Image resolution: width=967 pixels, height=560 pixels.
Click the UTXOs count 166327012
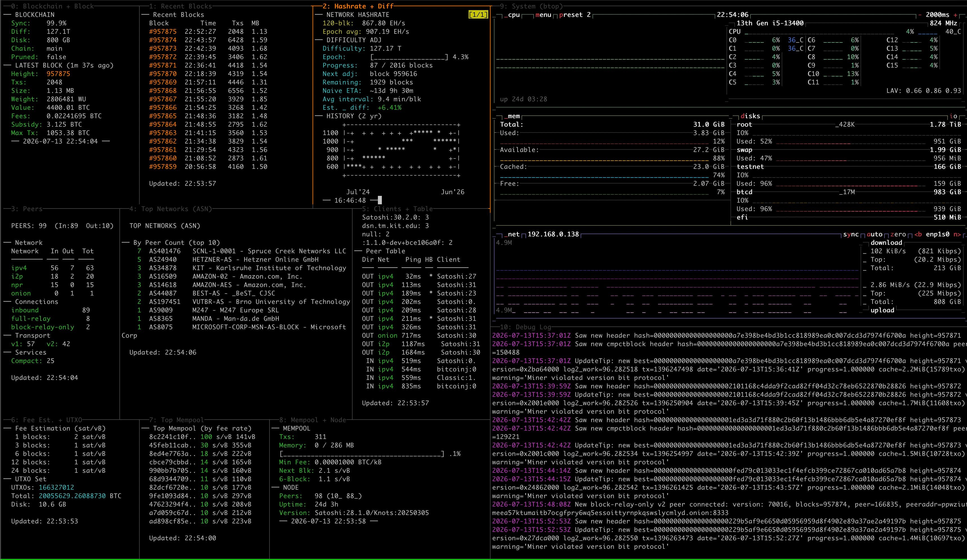click(56, 487)
